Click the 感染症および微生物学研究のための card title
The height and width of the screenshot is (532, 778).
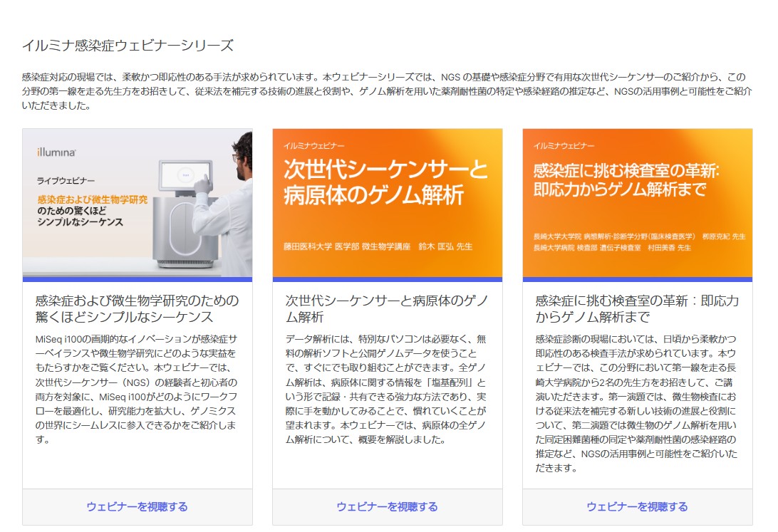[x=137, y=308]
